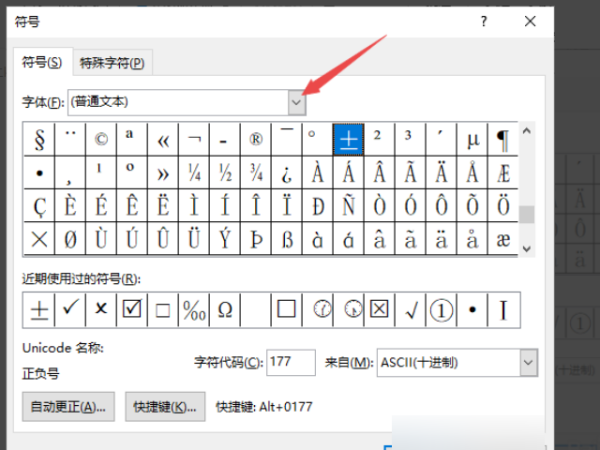Click symbol grid scroll up arrow
The image size is (600, 450).
[x=527, y=131]
